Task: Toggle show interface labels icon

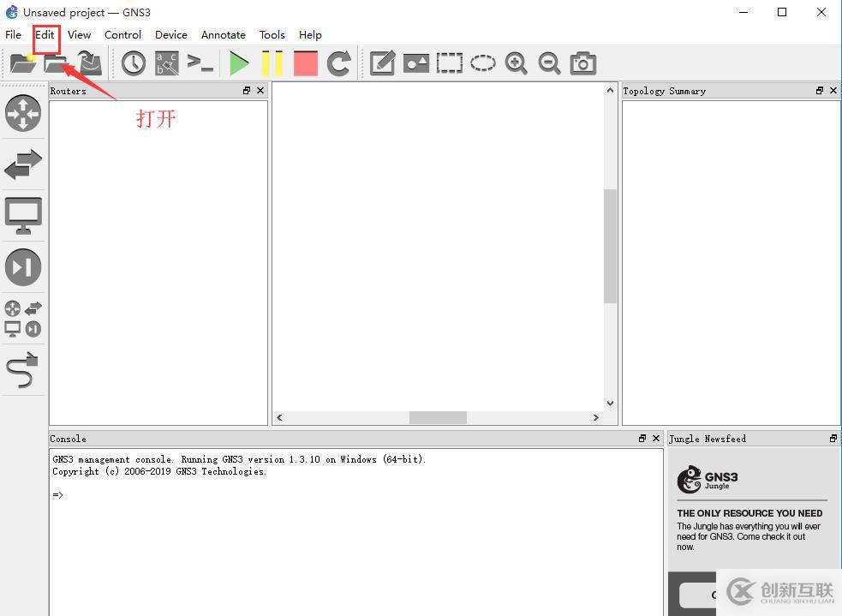Action: (x=166, y=63)
